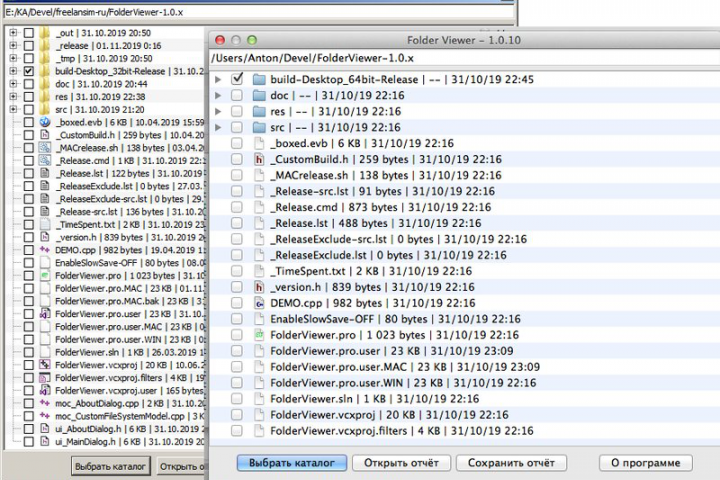Select the _Release-src.lst row in Mac window
720x480 pixels.
[x=465, y=191]
